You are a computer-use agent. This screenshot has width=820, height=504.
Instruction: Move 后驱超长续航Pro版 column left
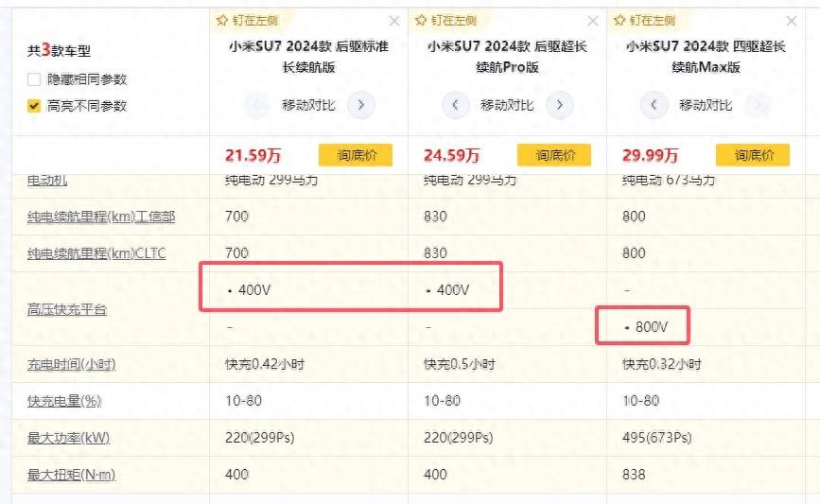pos(456,105)
